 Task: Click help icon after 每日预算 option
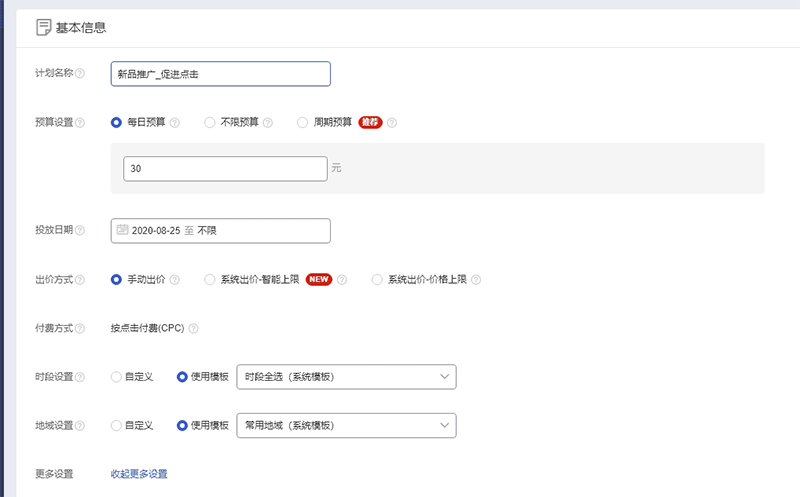point(174,123)
